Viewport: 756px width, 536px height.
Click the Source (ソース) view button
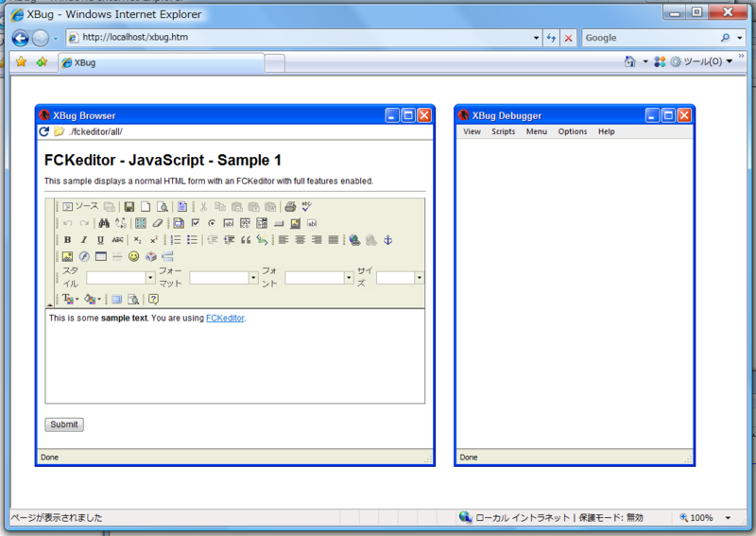[x=80, y=206]
